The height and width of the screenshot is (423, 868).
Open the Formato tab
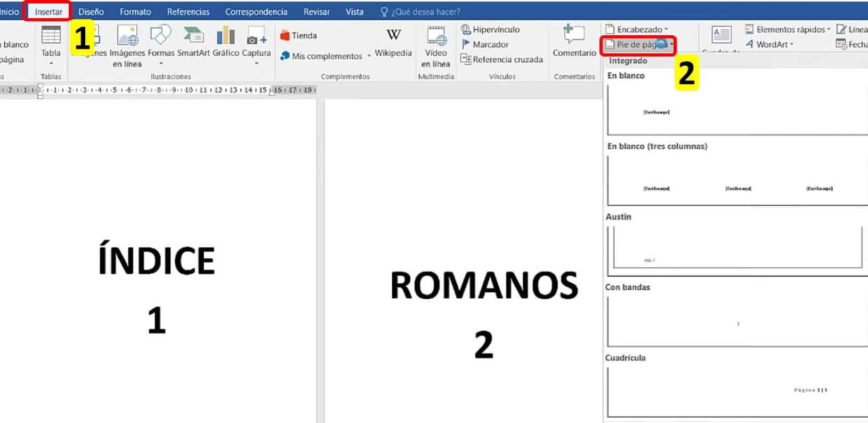[135, 12]
